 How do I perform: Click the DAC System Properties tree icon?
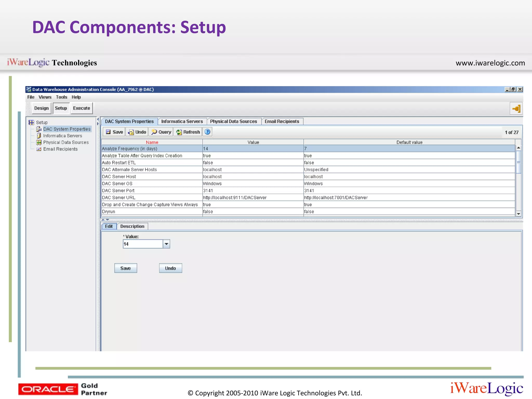click(x=39, y=129)
